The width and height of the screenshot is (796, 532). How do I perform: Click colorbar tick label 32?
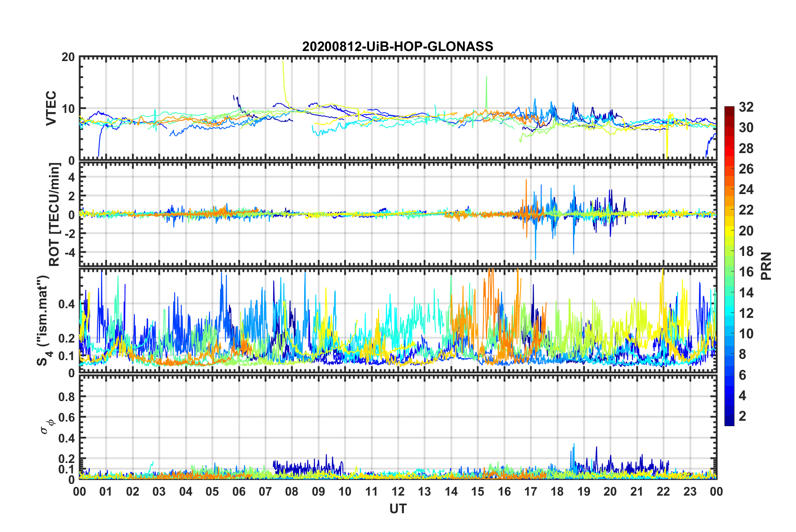[746, 107]
